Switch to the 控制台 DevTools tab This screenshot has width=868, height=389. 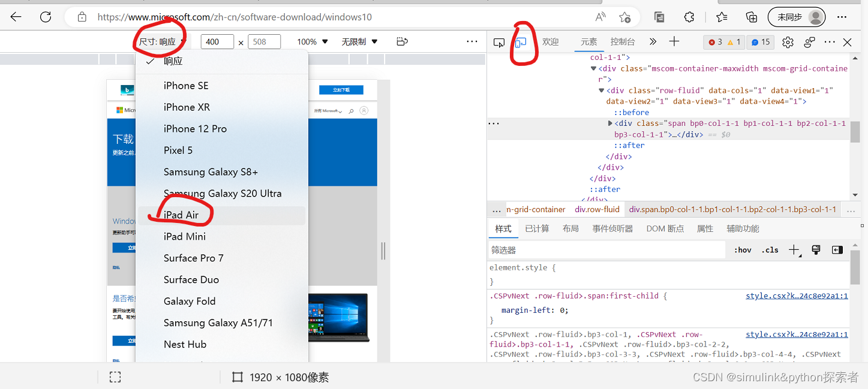tap(623, 42)
